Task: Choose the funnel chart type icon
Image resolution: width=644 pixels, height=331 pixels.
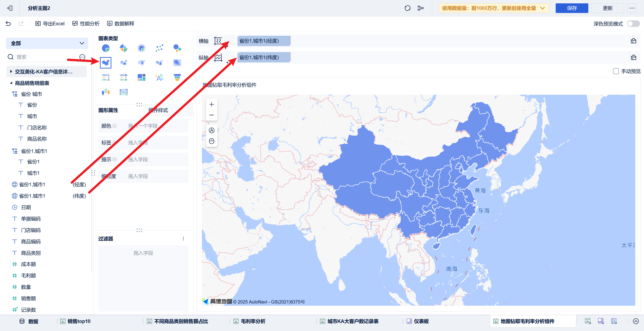Action: (x=177, y=77)
